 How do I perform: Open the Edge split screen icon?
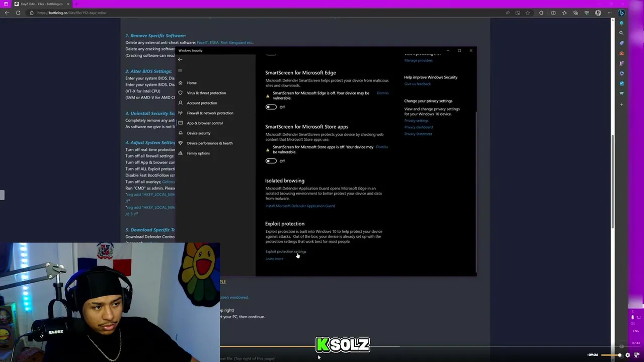(553, 13)
